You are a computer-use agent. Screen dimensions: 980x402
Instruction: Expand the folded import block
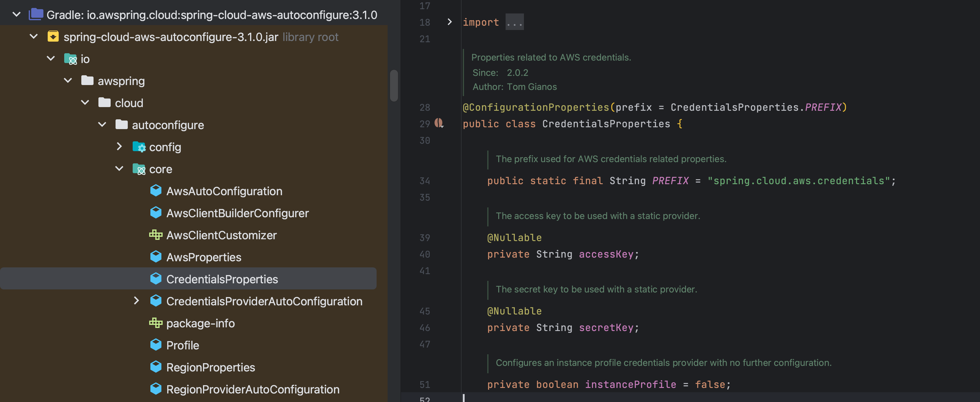449,22
